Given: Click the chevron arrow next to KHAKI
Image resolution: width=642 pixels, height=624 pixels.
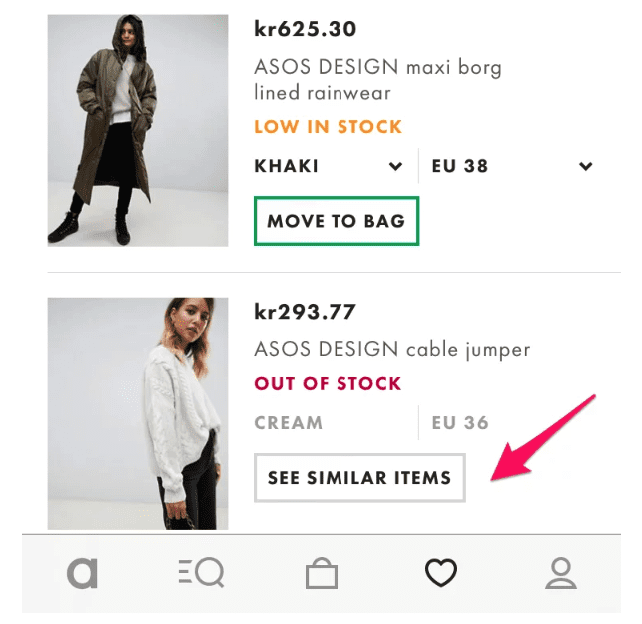Looking at the screenshot, I should click(396, 167).
